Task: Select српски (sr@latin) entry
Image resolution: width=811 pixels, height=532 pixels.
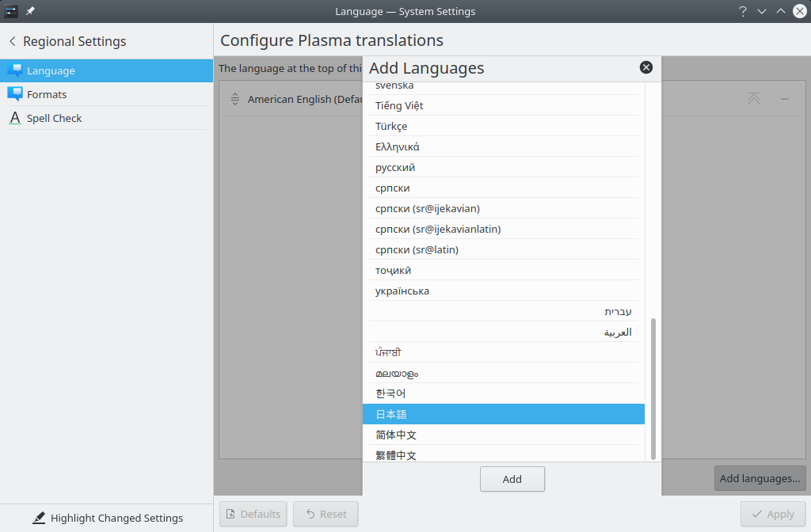Action: pos(504,249)
